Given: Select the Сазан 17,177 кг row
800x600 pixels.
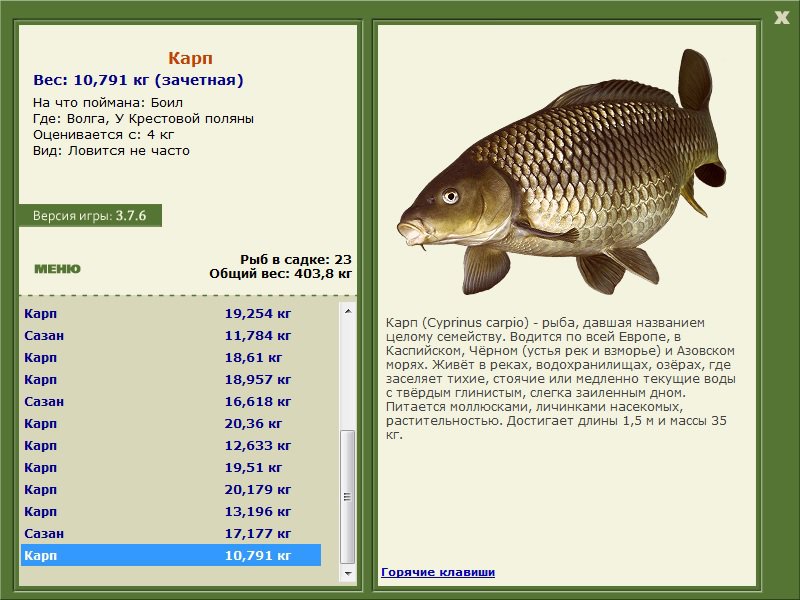Looking at the screenshot, I should (171, 533).
